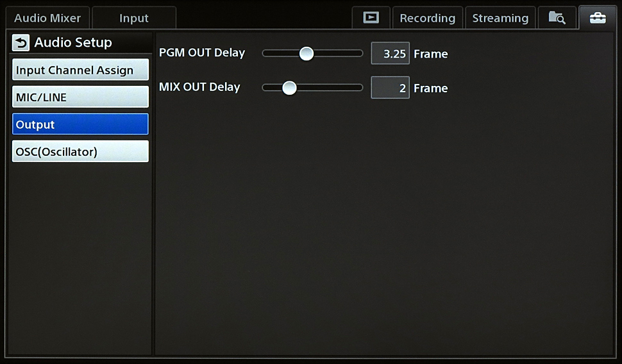The image size is (622, 364).
Task: Select Input Channel Assign in sidebar
Action: click(x=80, y=70)
